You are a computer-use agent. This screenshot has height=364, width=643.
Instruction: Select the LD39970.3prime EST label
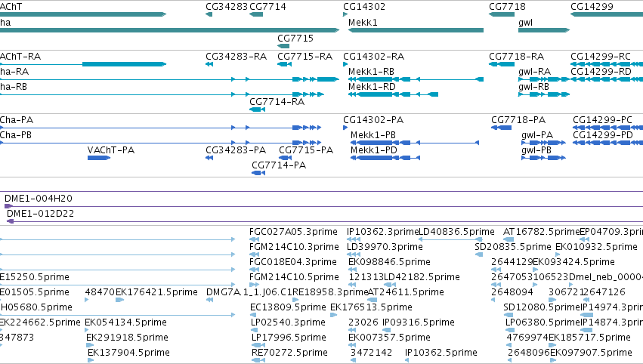tap(385, 247)
